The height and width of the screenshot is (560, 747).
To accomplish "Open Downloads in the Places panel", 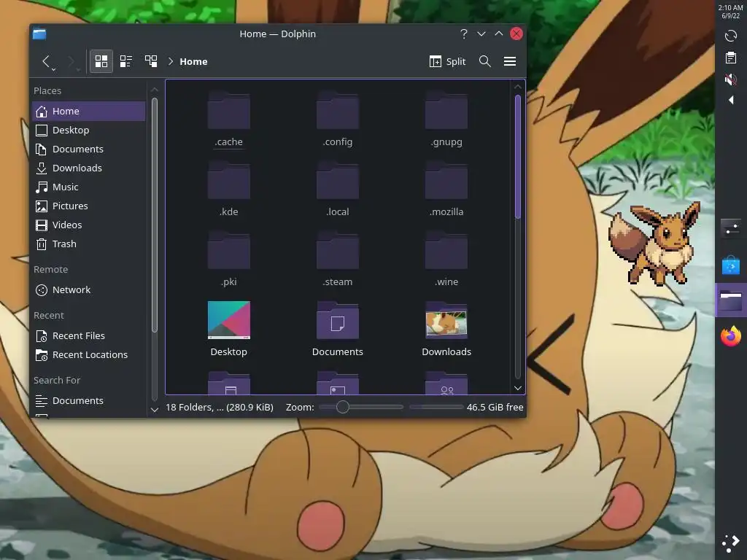I will (88, 168).
